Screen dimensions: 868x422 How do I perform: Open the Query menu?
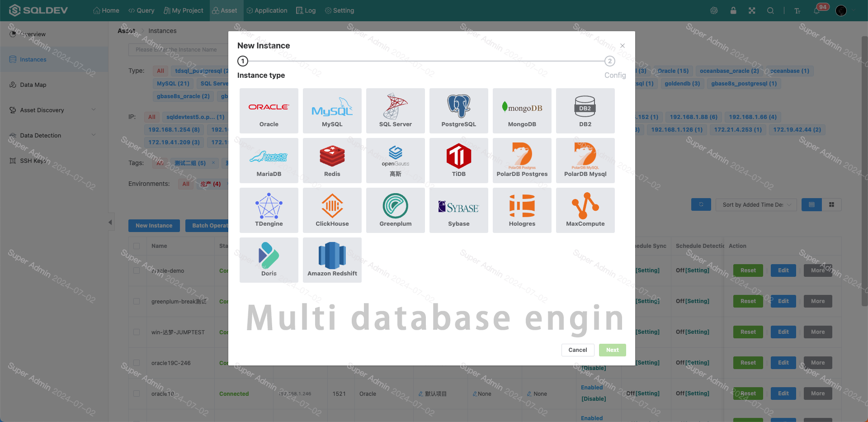click(141, 10)
